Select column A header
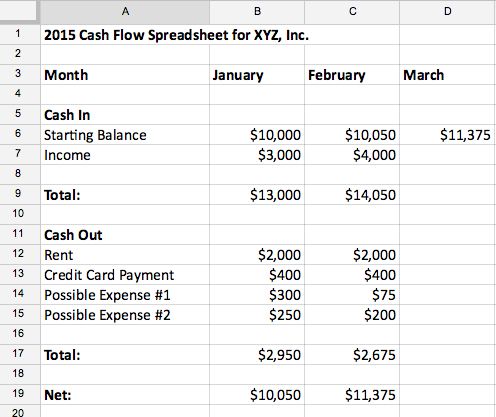The width and height of the screenshot is (496, 417). coord(125,12)
